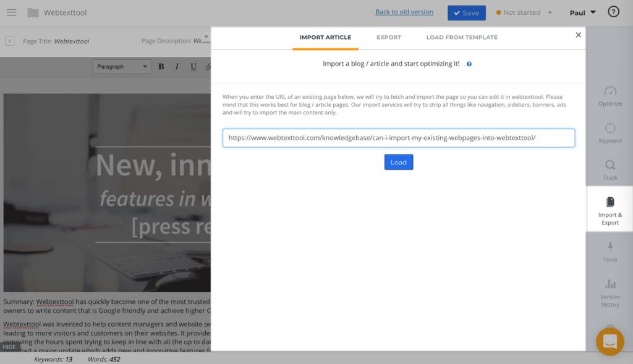633x364 pixels.
Task: Click the article header image
Action: click(x=107, y=193)
